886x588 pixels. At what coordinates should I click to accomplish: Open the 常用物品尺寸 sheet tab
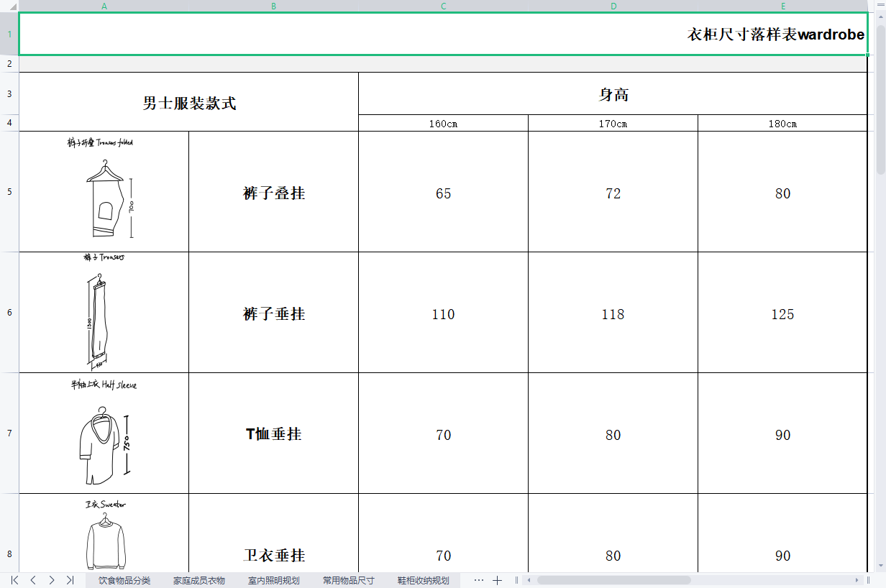point(349,580)
